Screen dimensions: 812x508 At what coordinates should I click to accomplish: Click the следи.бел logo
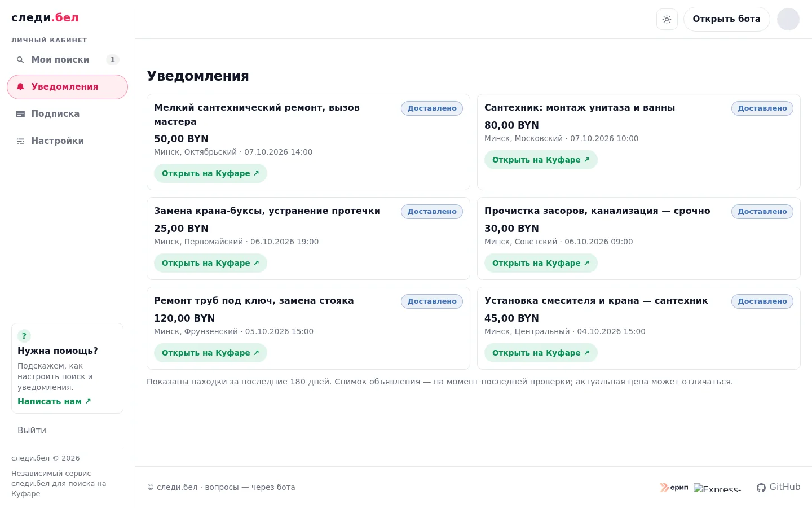point(45,17)
